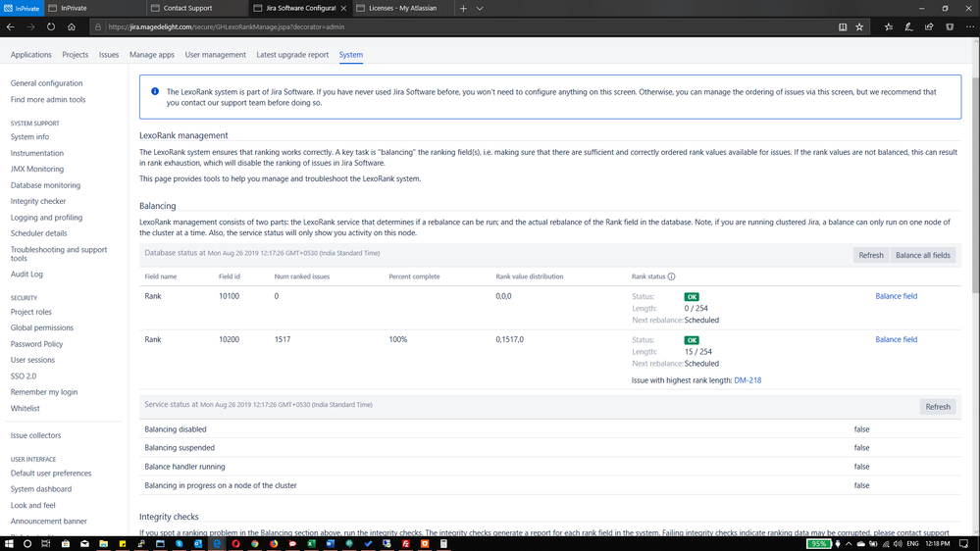Open Projects admin menu
Image resolution: width=980 pixels, height=551 pixels.
tap(75, 54)
